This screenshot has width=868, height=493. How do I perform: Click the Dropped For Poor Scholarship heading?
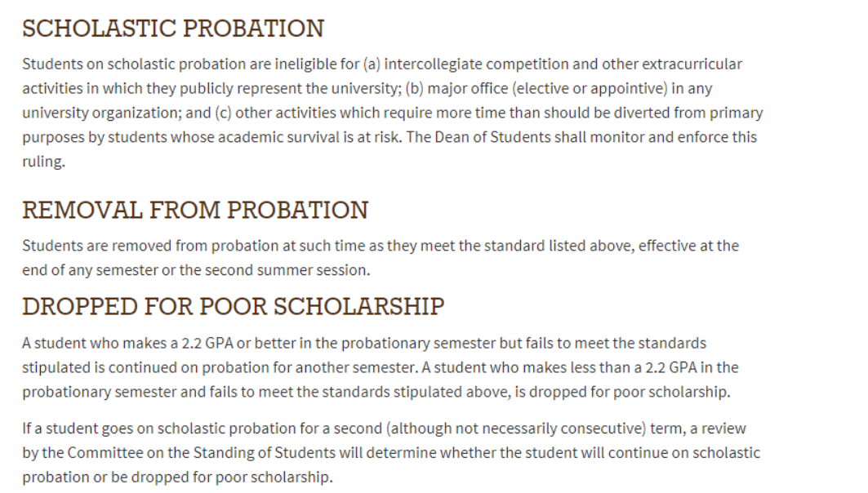234,306
